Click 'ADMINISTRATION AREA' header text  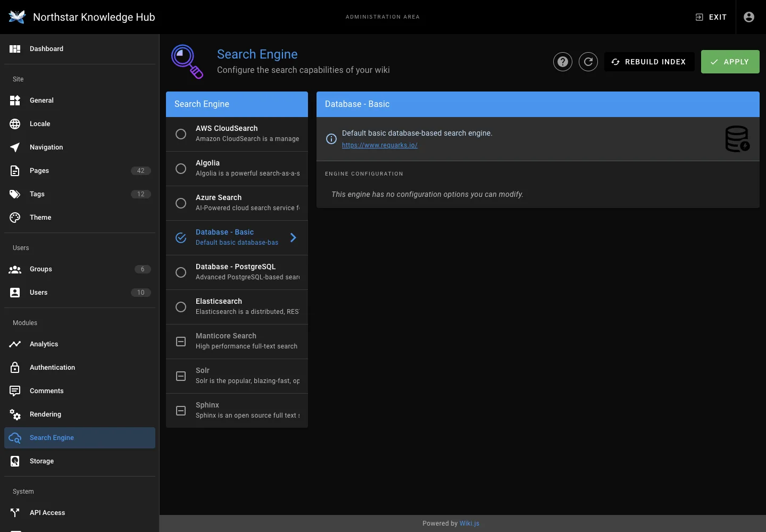tap(383, 17)
